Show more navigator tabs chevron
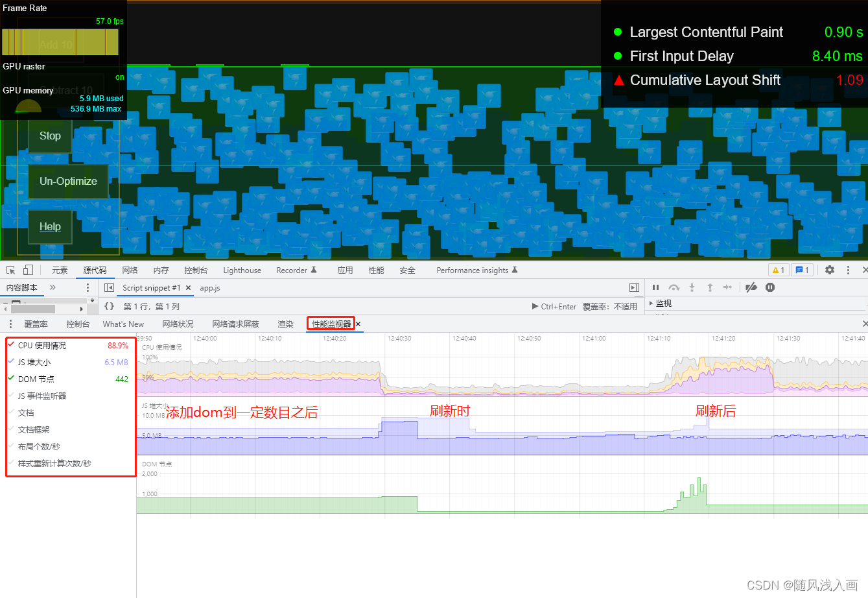The width and height of the screenshot is (868, 598). (53, 287)
